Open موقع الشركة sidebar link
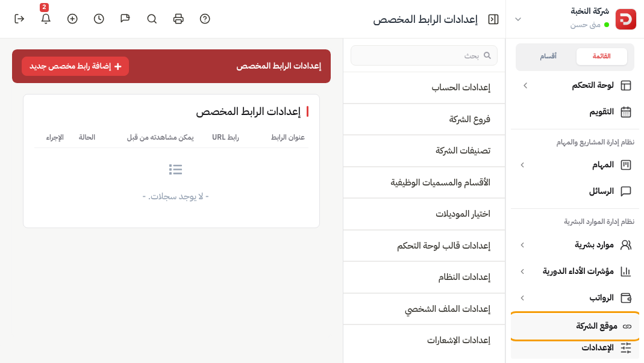Screen dimensions: 644x363 tap(575, 326)
